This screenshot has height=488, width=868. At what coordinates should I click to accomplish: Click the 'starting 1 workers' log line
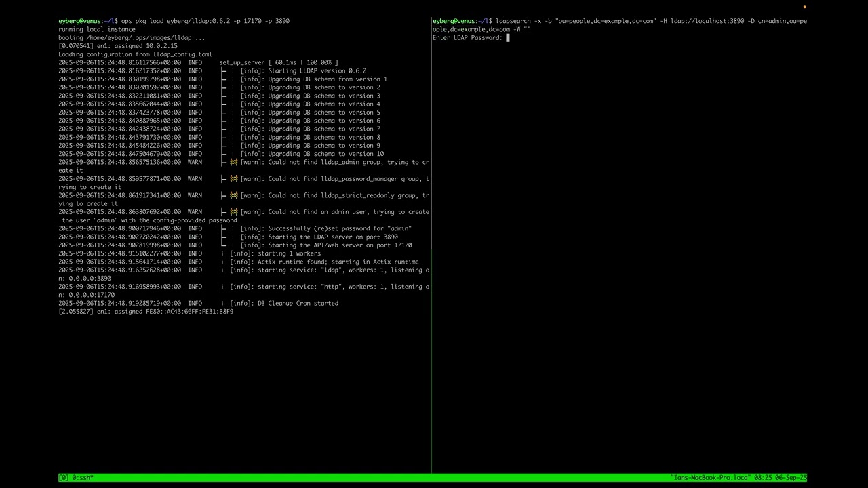[289, 253]
